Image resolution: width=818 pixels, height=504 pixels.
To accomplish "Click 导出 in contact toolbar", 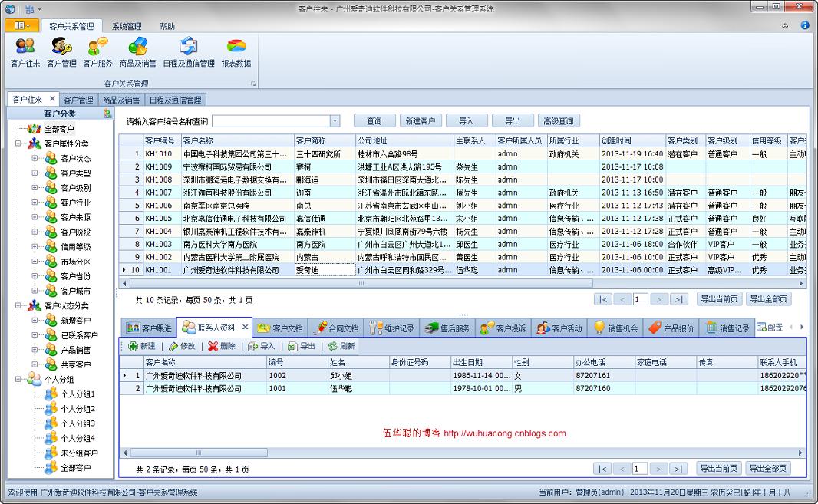I will point(302,346).
